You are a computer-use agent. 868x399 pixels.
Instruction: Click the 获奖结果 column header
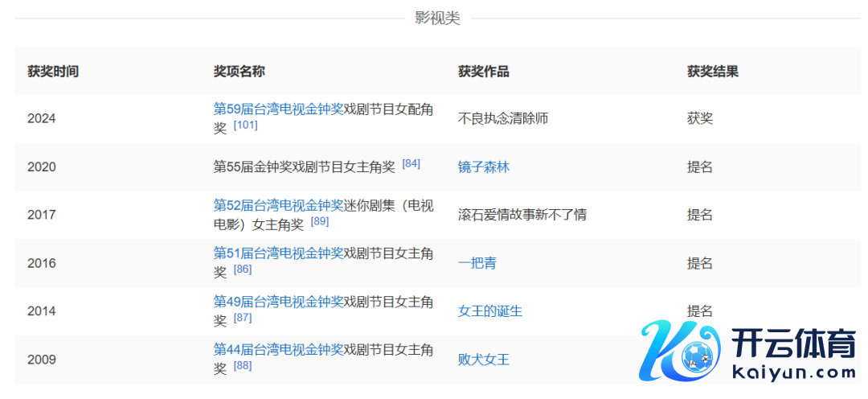712,72
